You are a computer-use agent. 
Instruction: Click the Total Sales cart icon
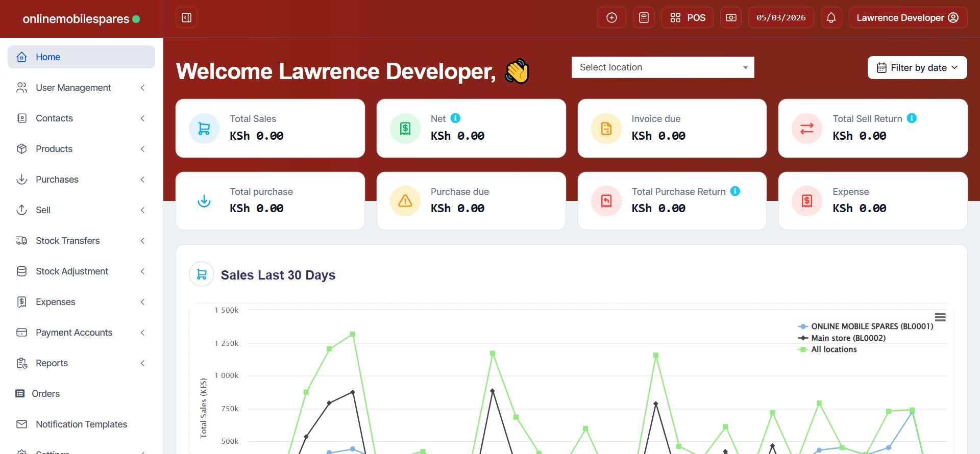point(204,129)
